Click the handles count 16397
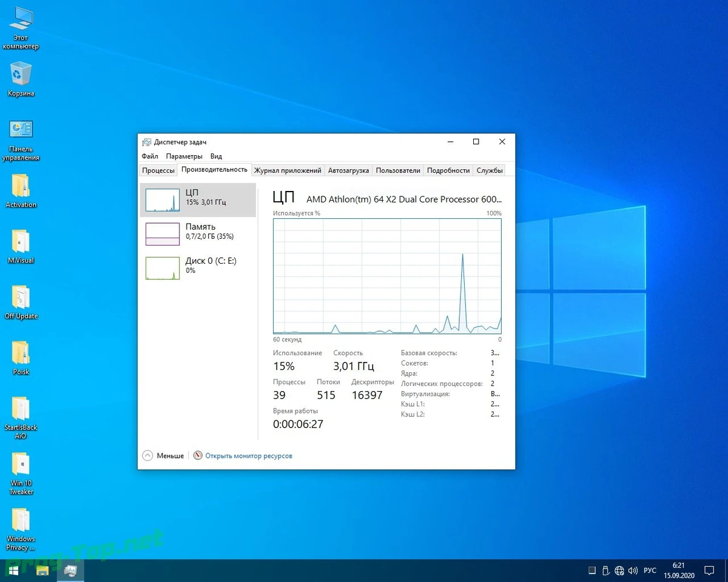The height and width of the screenshot is (582, 728). pyautogui.click(x=367, y=395)
